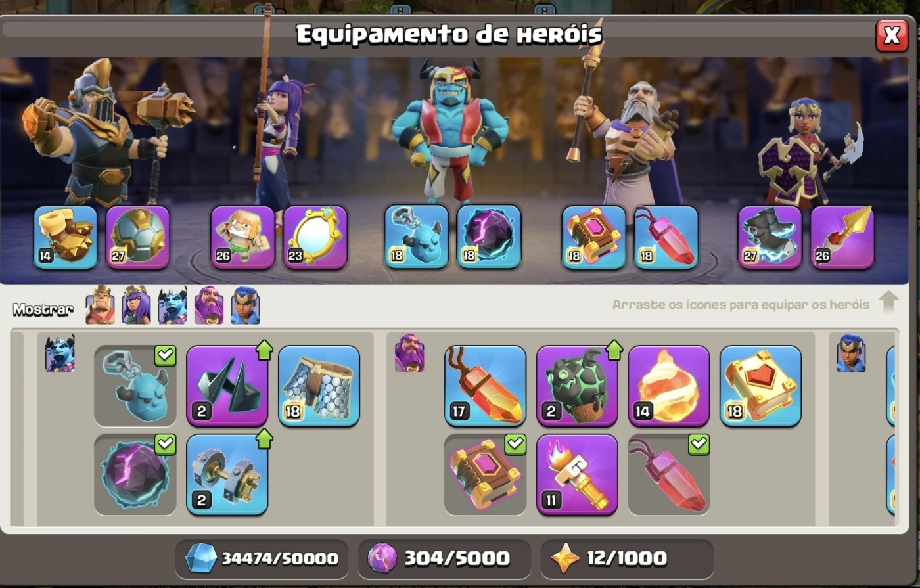Close the Equipamento de Heróis window
920x588 pixels.
pyautogui.click(x=892, y=35)
